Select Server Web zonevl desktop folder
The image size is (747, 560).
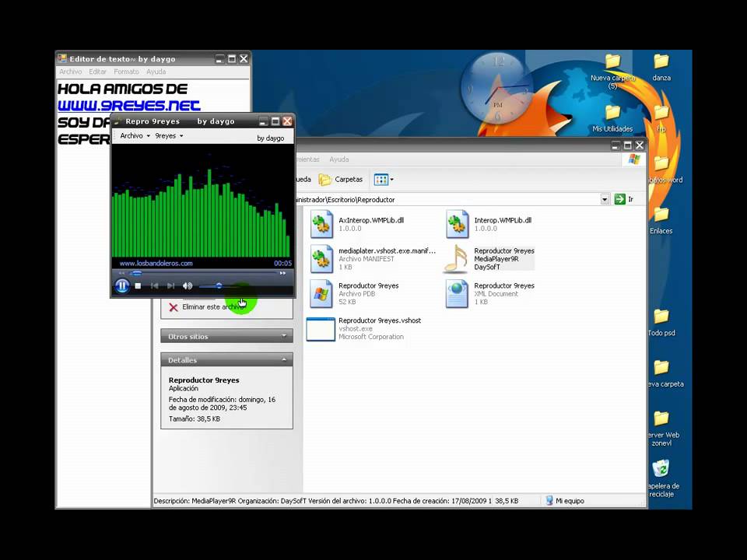click(661, 428)
